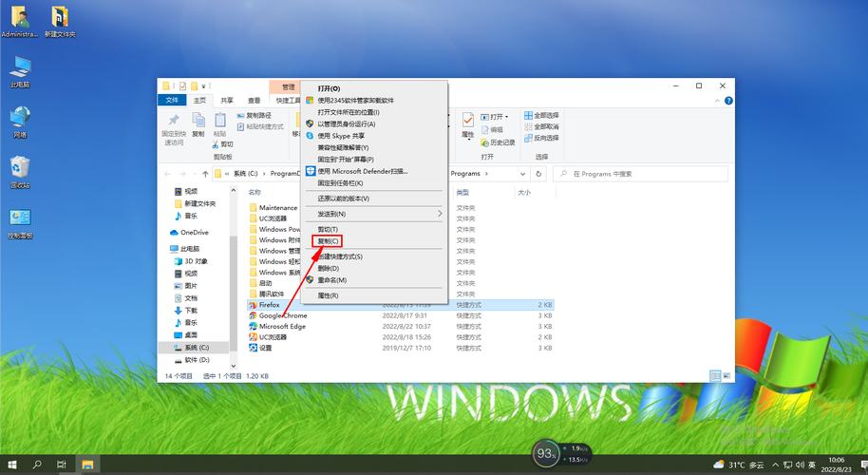Viewport: 868px width, 475px height.
Task: Click the 复制 (Copy) ribbon icon
Action: (x=198, y=124)
